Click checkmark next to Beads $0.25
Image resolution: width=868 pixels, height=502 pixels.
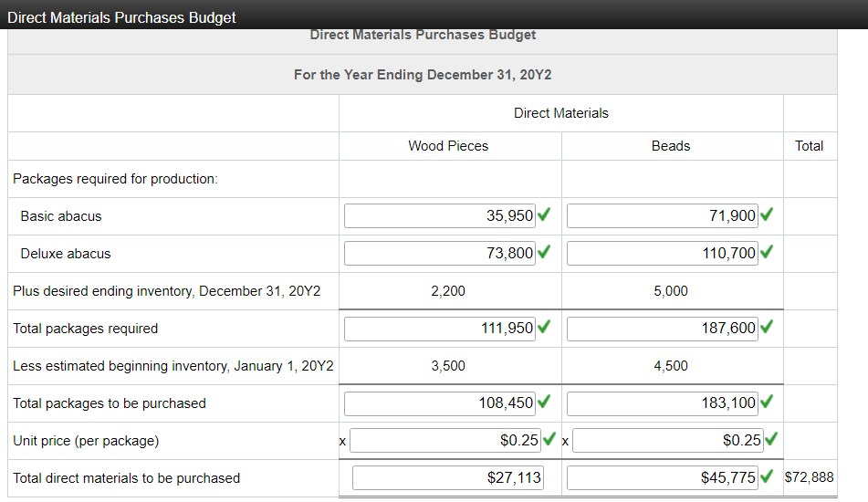coord(771,439)
